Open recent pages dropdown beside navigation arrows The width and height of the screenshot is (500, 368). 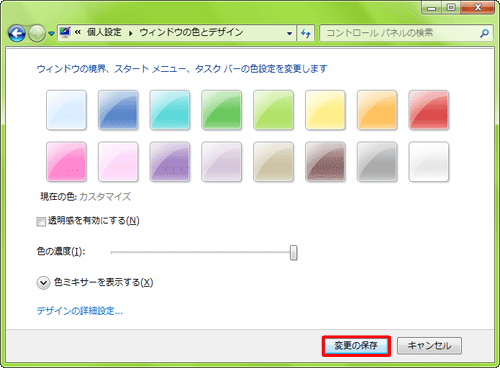[x=51, y=33]
